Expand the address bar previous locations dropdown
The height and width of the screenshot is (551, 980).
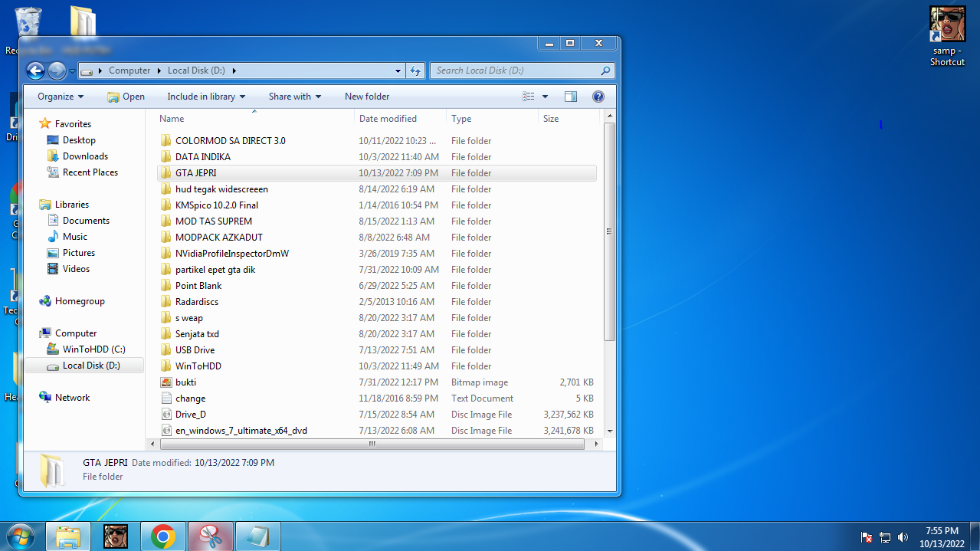(398, 71)
